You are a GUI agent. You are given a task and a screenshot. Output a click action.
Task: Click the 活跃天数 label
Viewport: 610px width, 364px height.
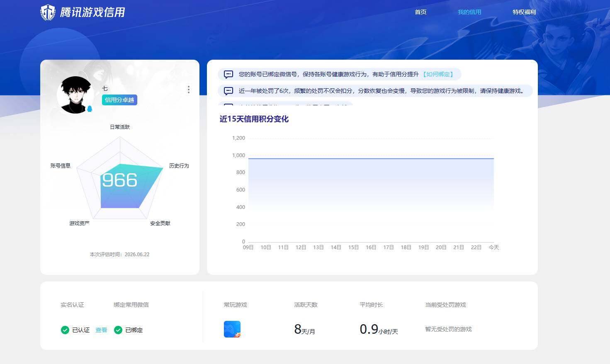pos(306,305)
